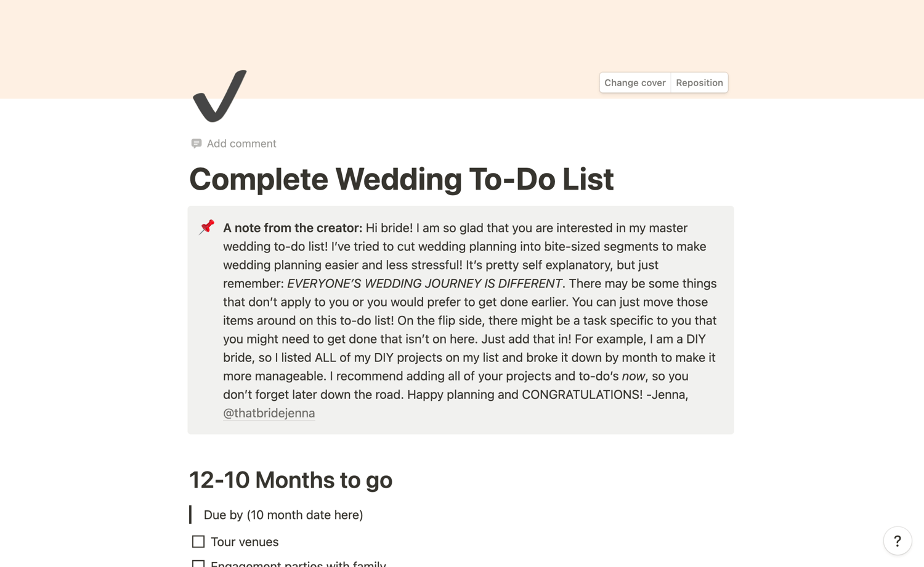The height and width of the screenshot is (567, 924).
Task: Click the red pushpin callout icon
Action: (207, 227)
